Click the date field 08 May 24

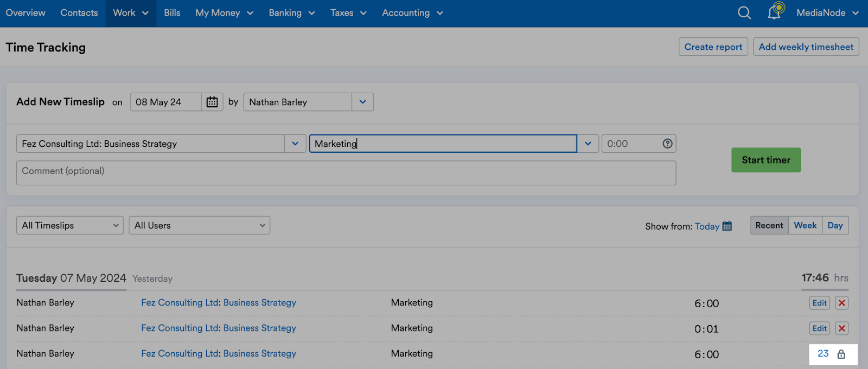pos(165,102)
